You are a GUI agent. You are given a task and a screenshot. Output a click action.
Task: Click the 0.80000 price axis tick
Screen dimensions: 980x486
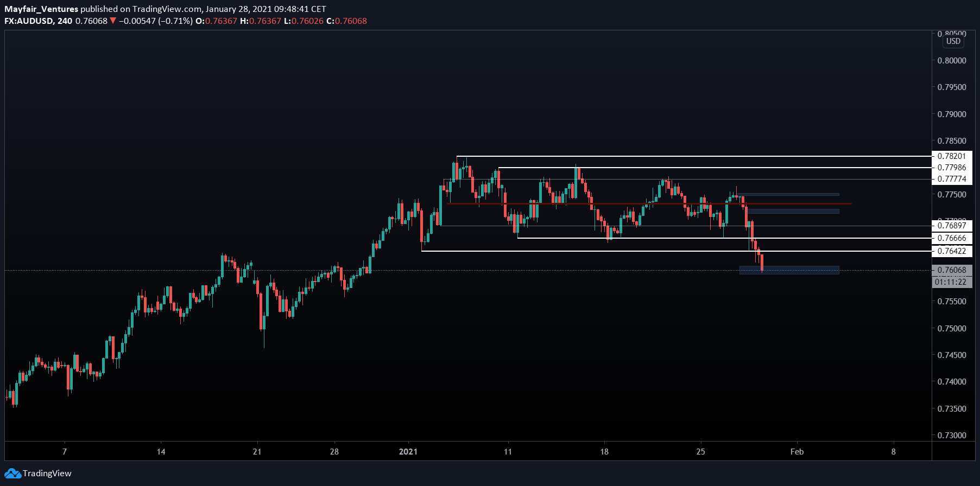(x=952, y=61)
